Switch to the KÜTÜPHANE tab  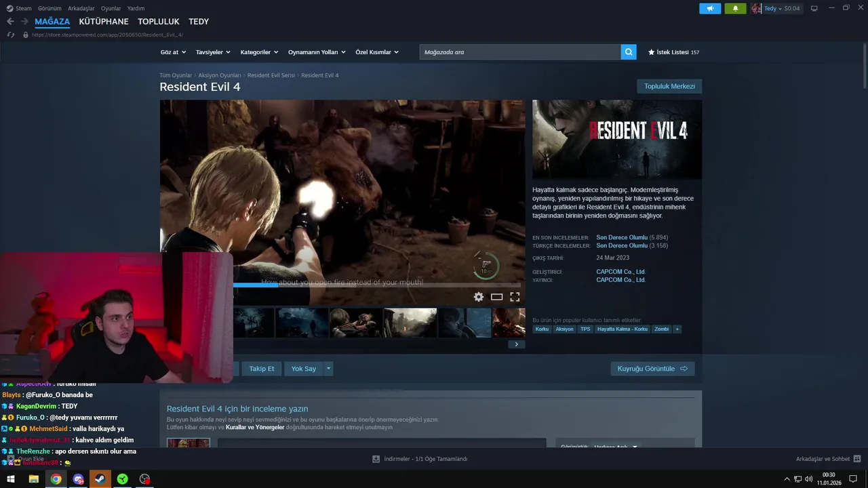click(x=104, y=22)
